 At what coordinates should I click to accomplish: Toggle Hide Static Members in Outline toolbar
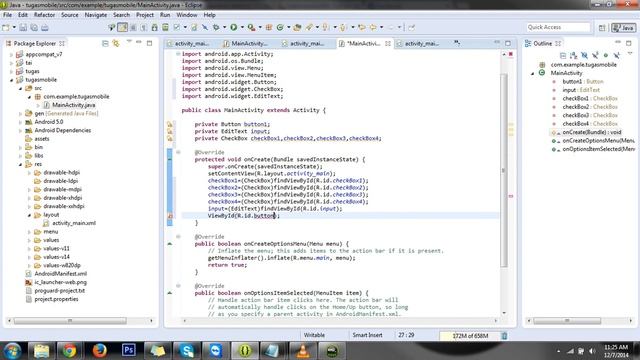click(595, 55)
